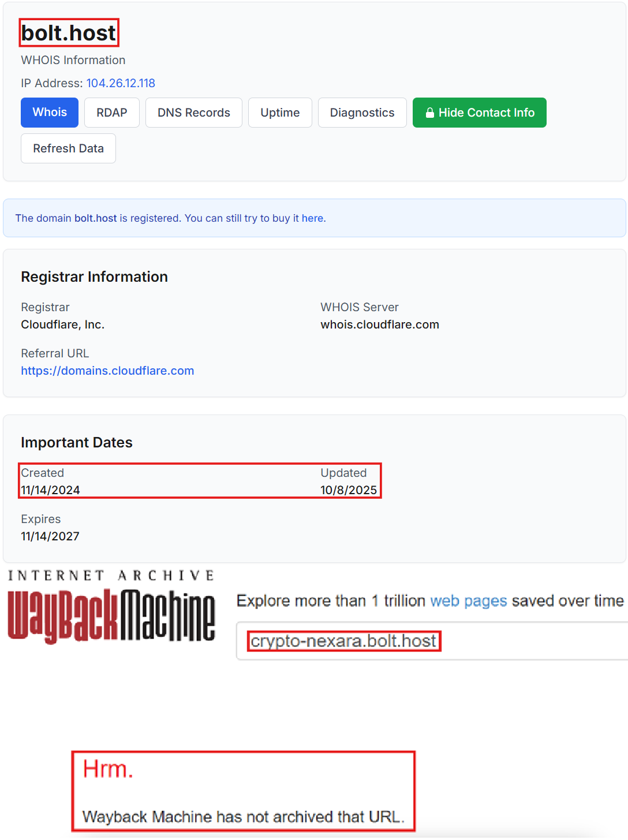Click the Registrar Cloudflare, Inc. entry
This screenshot has width=628, height=840.
62,324
